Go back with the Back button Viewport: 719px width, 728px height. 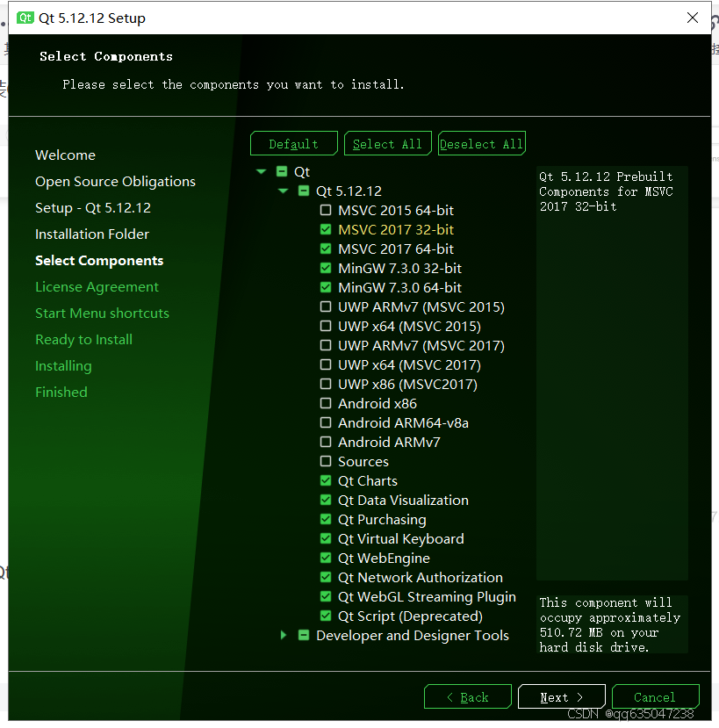point(468,696)
